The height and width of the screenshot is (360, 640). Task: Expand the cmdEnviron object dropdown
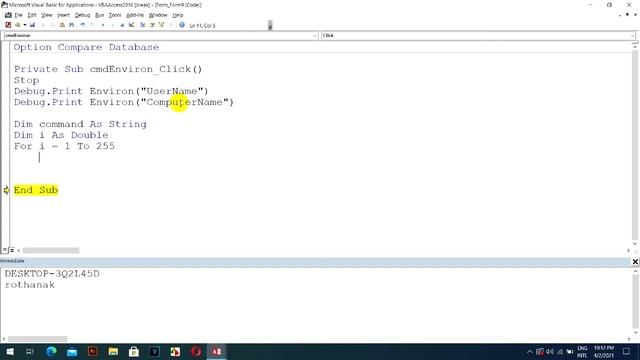[315, 36]
